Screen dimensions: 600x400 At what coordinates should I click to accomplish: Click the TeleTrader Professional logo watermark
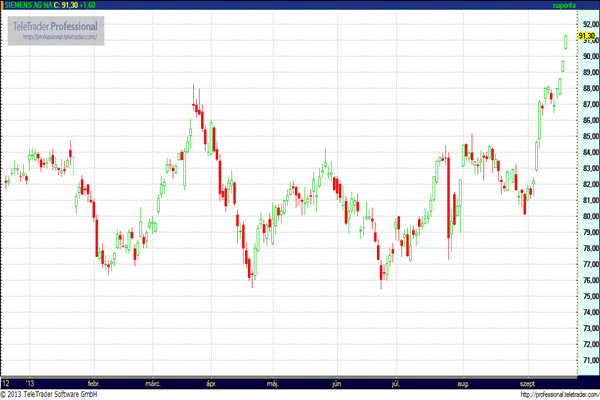[57, 25]
